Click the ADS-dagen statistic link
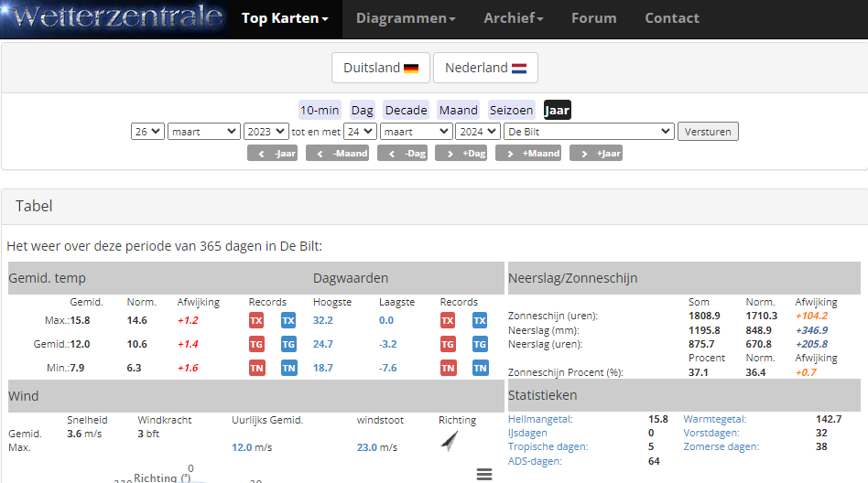The image size is (868, 483). pyautogui.click(x=535, y=461)
